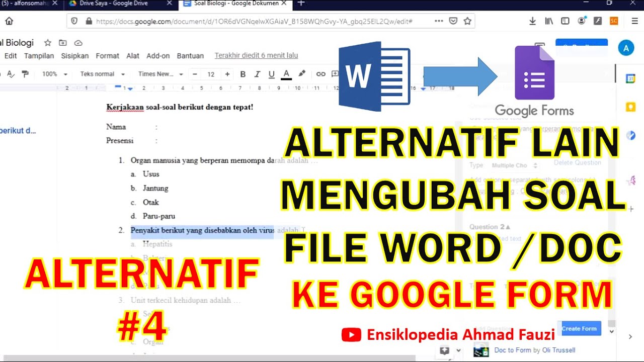
Task: Click the Create Form button
Action: (x=579, y=329)
